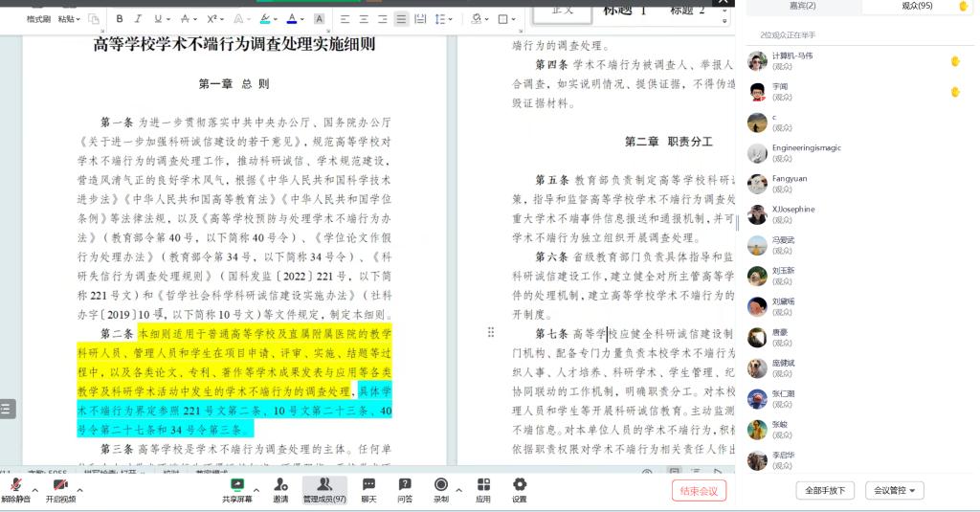Click the copy icon
This screenshot has width=980, height=512.
[x=94, y=19]
